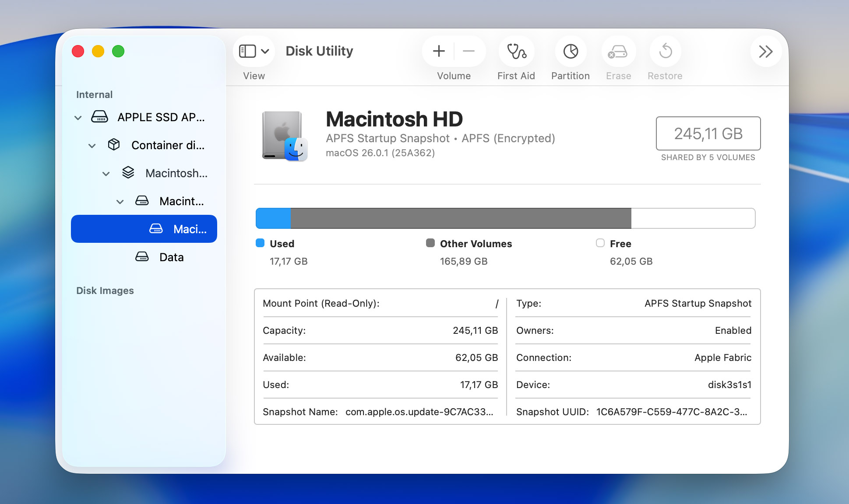
Task: Zoom the Disk Utility window green button
Action: coord(118,51)
